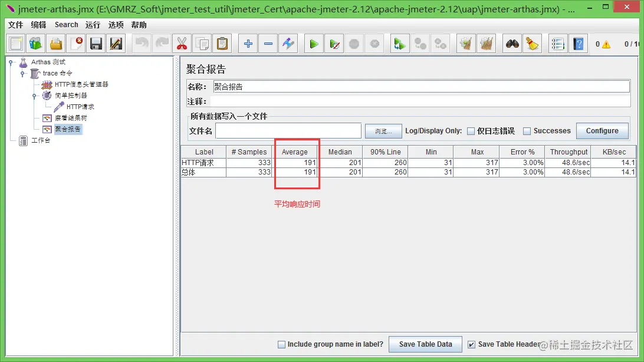Click HTTP请求 label cell in results table
The height and width of the screenshot is (362, 644).
pyautogui.click(x=203, y=163)
